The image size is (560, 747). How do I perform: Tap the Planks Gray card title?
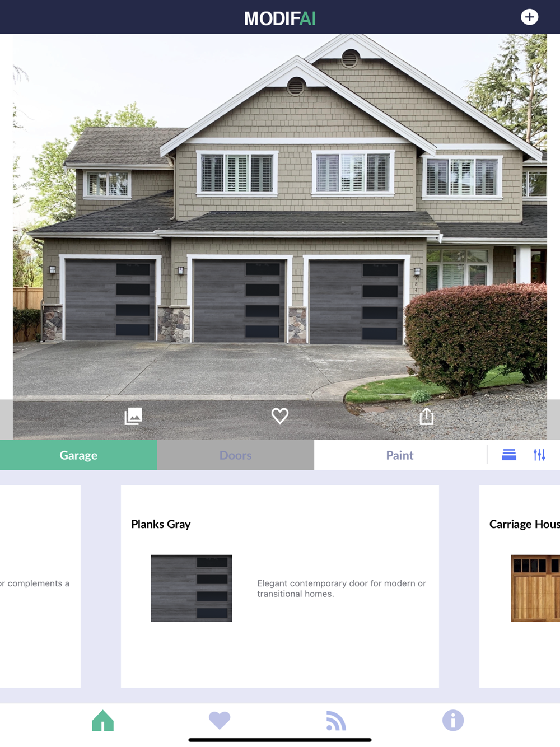click(x=161, y=524)
